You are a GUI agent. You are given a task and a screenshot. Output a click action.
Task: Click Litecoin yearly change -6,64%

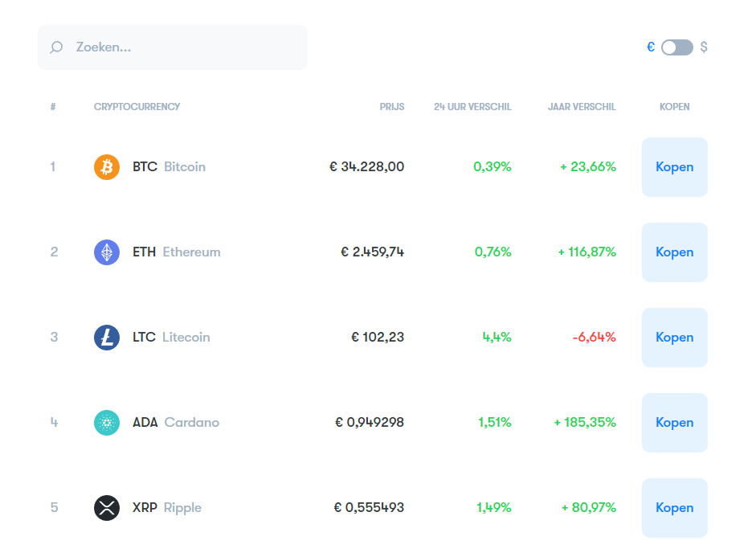tap(594, 338)
